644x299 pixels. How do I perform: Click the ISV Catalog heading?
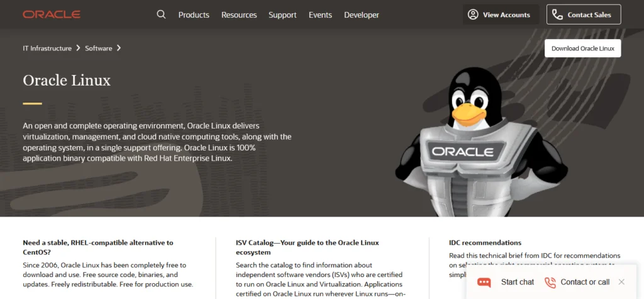[x=308, y=247]
